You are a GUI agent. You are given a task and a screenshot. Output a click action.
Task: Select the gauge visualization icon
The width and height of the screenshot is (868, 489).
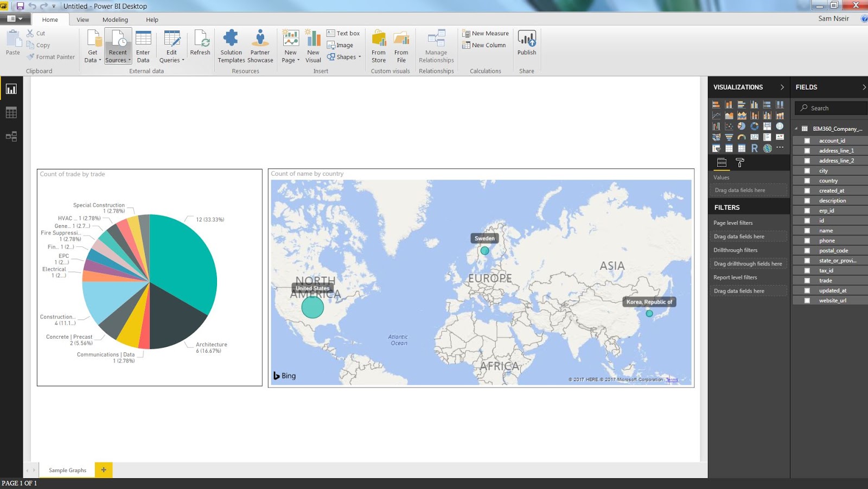coord(742,137)
